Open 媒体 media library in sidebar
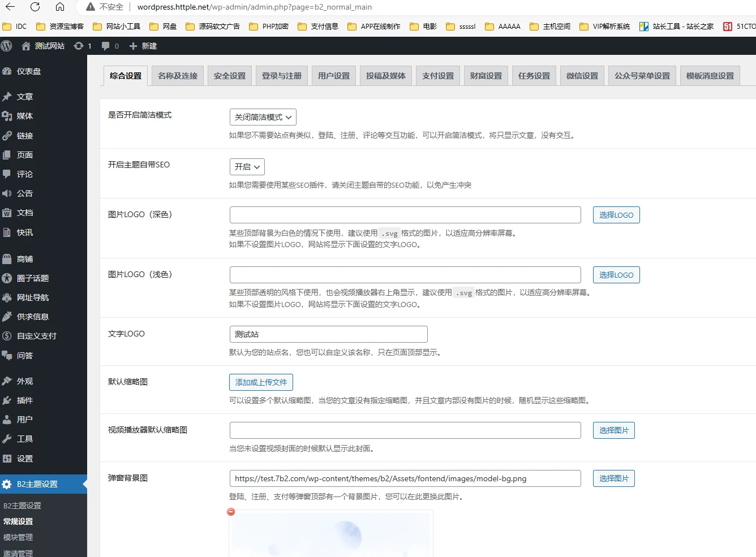 [24, 116]
